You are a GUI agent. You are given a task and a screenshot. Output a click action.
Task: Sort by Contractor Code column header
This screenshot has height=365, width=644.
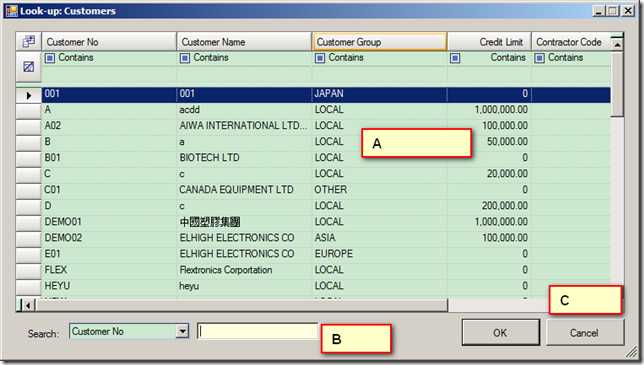[571, 42]
